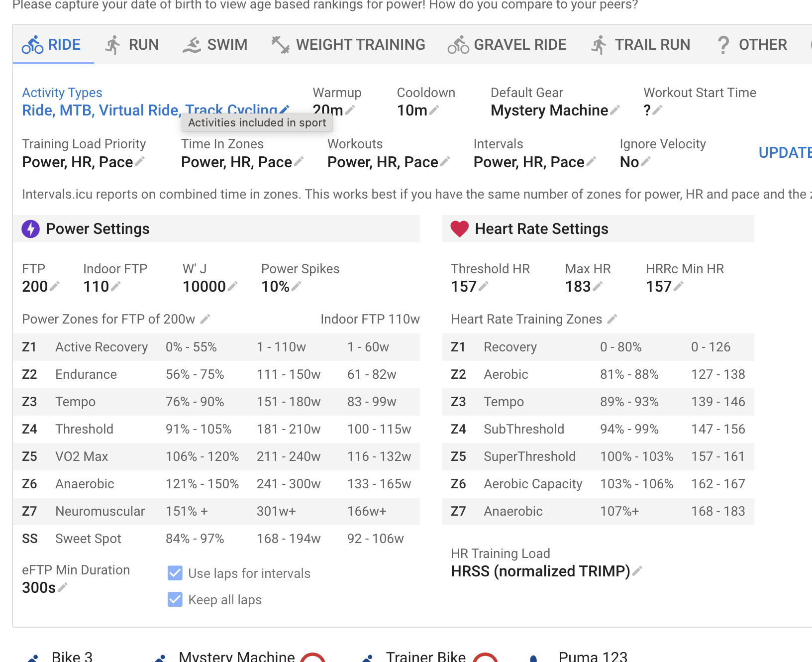Image resolution: width=812 pixels, height=662 pixels.
Task: Click Z6 Aerobic Capacity heart rate row
Action: coord(598,484)
